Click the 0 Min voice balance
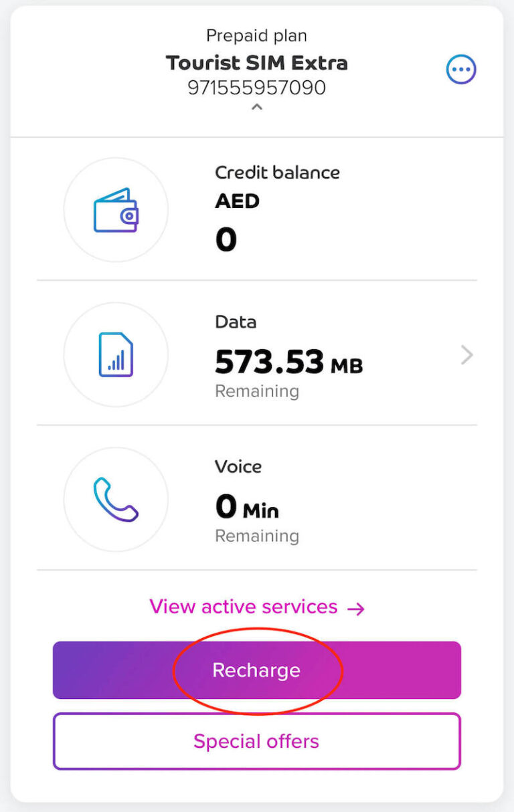Screen dimensions: 514x812 (x=246, y=508)
